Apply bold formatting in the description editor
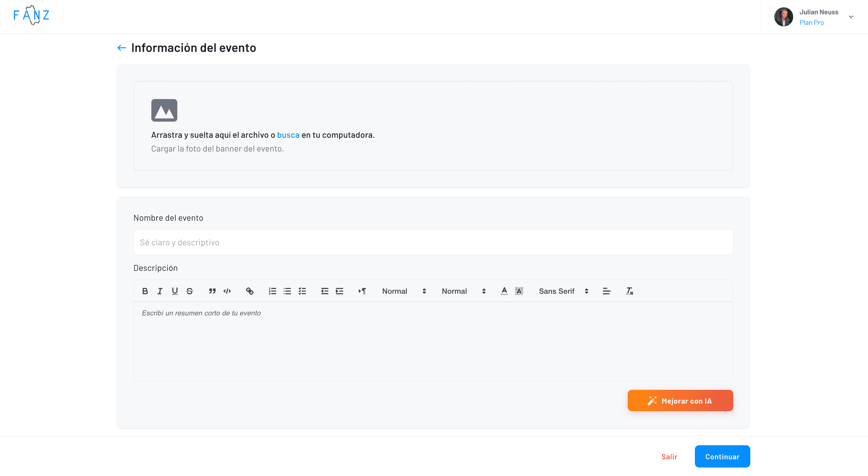Image resolution: width=868 pixels, height=476 pixels. tap(145, 291)
